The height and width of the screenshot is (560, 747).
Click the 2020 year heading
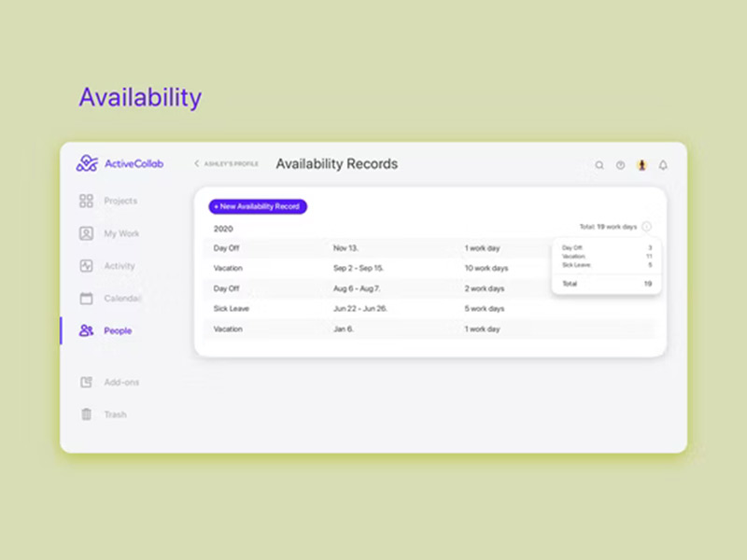pos(223,229)
